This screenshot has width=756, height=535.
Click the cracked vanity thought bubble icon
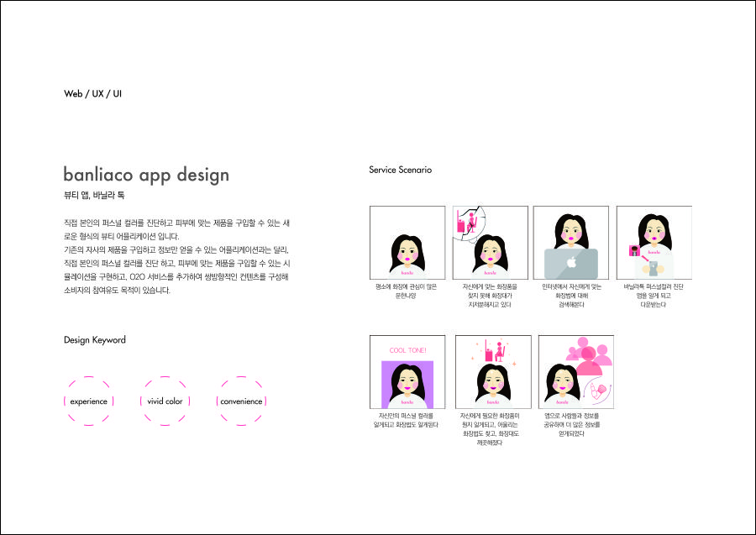pyautogui.click(x=469, y=223)
